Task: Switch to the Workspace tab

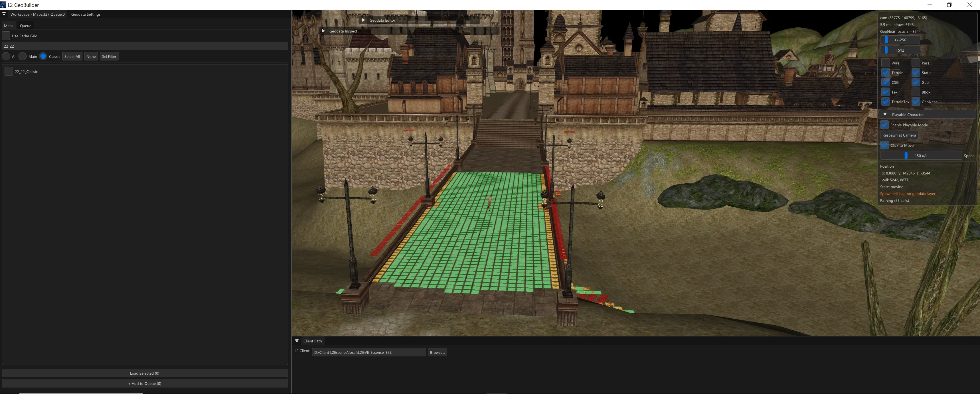Action: tap(37, 14)
